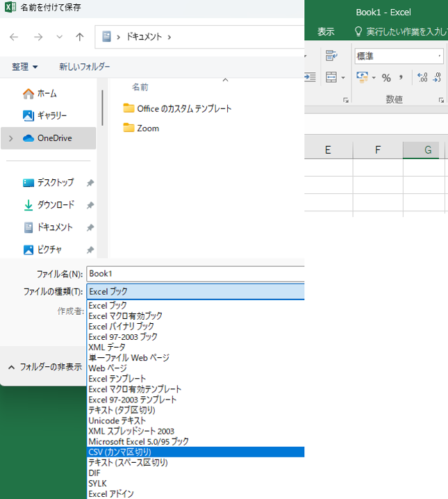Choose Excel ブック from the file type list
The image size is (448, 499).
point(196,306)
